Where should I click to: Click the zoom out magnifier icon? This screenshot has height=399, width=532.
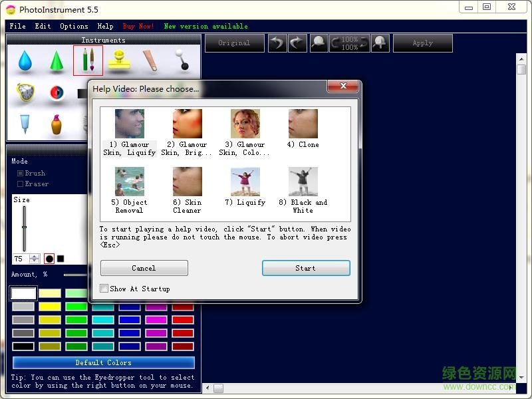(x=319, y=43)
